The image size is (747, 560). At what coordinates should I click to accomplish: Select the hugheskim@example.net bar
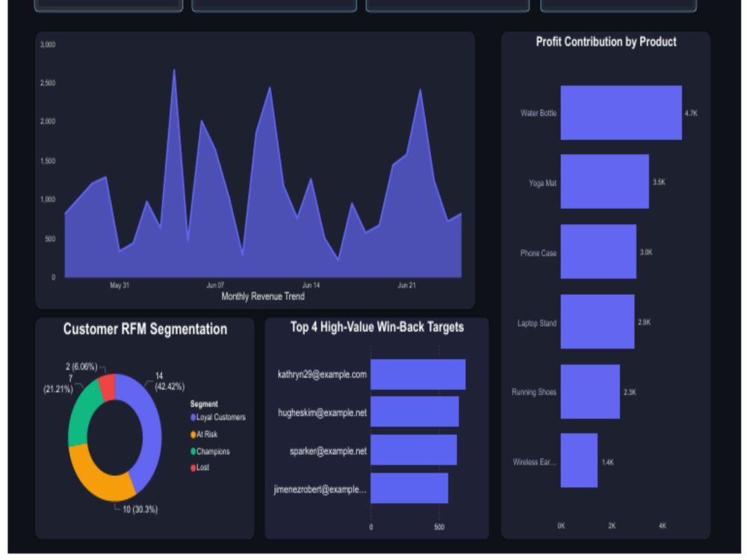[x=415, y=411]
